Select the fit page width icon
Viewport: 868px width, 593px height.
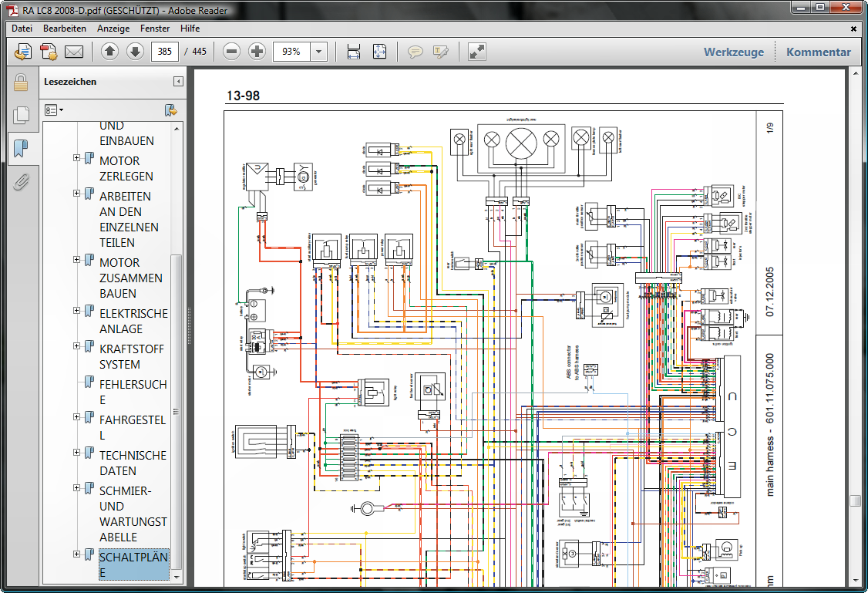point(354,52)
